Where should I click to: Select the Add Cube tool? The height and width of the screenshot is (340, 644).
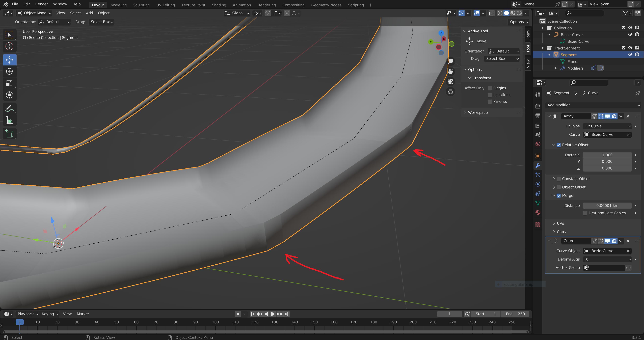(x=10, y=134)
